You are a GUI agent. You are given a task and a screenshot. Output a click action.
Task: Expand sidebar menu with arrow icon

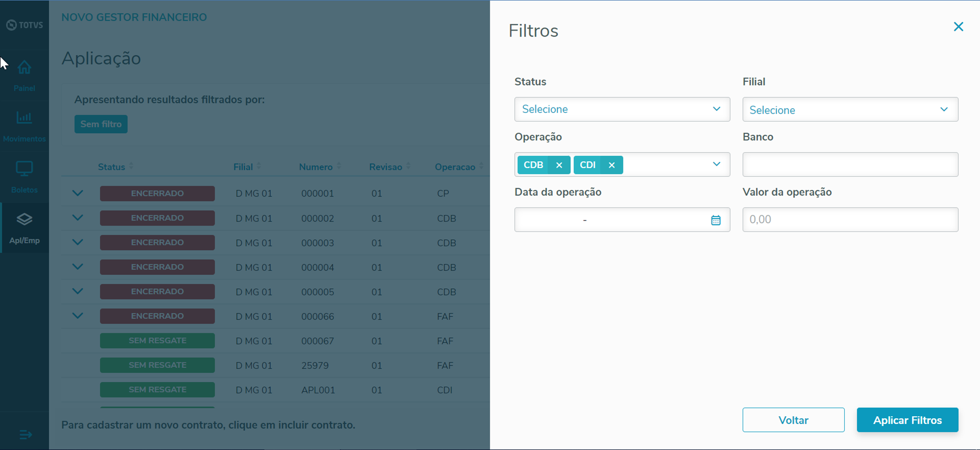(x=25, y=435)
